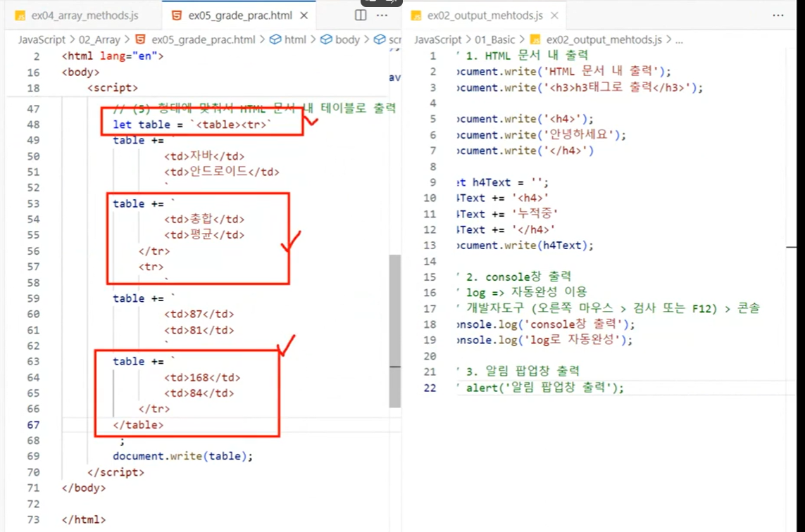Click the split editor icon
805x532 pixels.
(361, 15)
